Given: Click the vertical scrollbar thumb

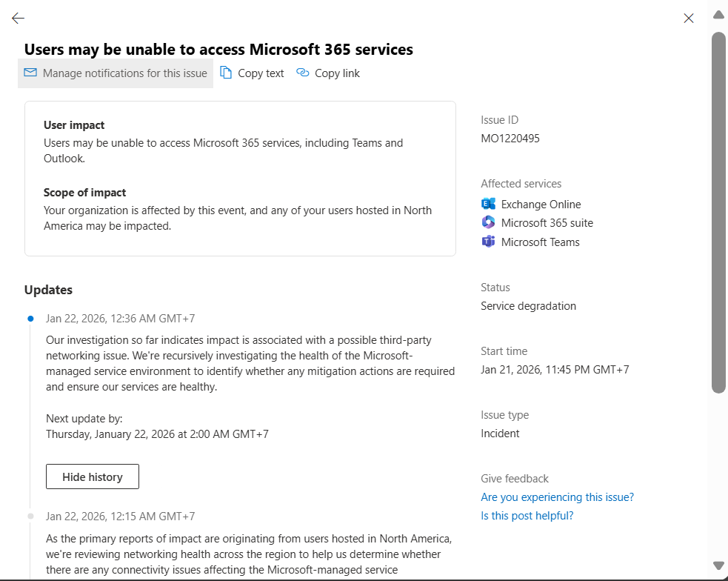Looking at the screenshot, I should [x=718, y=211].
